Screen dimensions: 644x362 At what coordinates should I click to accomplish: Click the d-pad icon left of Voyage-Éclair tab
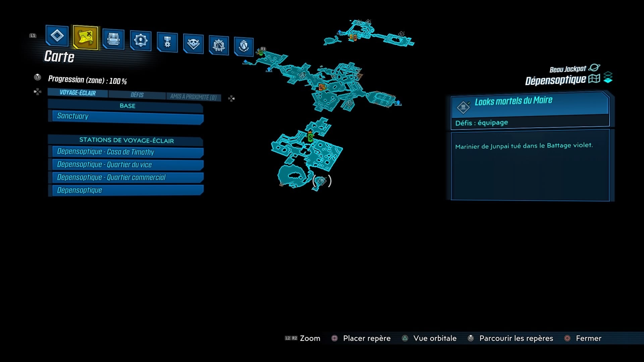pos(38,92)
